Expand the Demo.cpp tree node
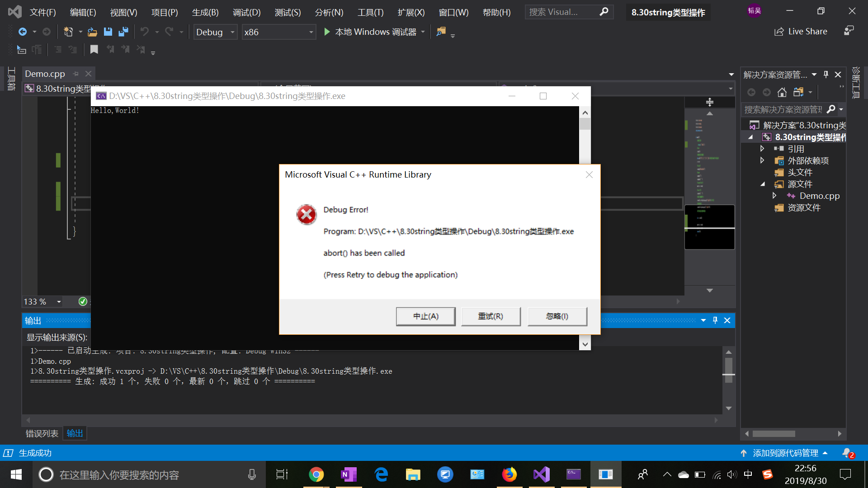This screenshot has height=488, width=868. click(774, 196)
